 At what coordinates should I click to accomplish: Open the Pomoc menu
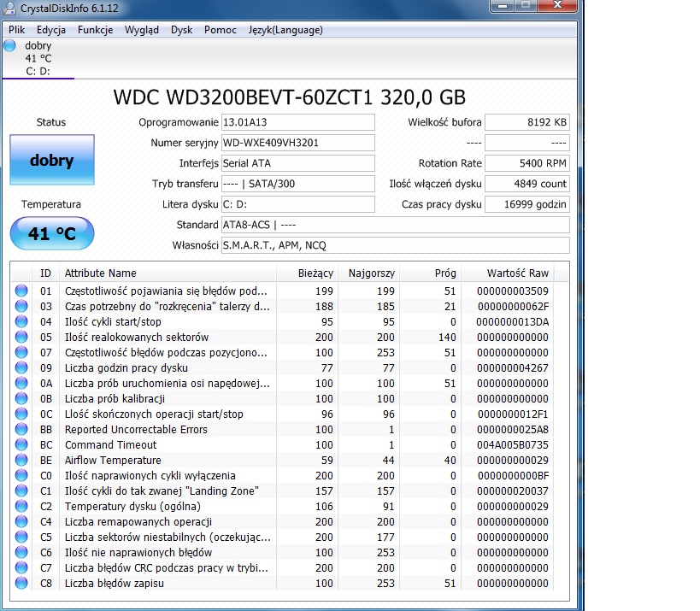click(221, 30)
